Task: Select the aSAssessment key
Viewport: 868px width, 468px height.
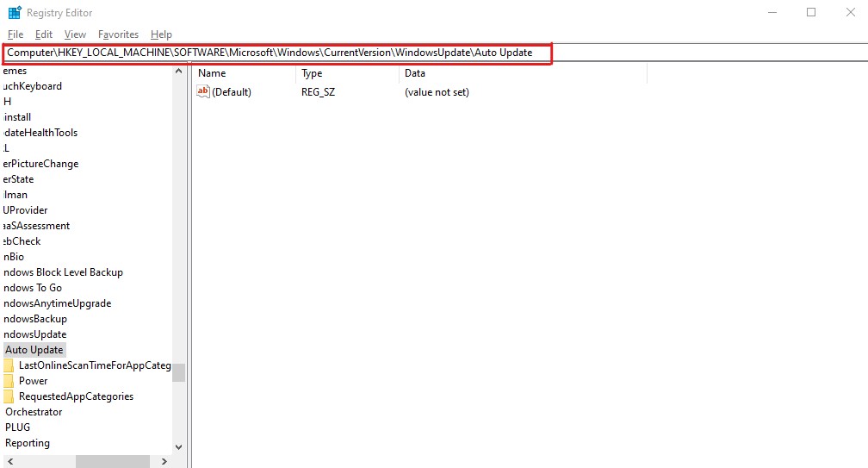Action: [36, 226]
